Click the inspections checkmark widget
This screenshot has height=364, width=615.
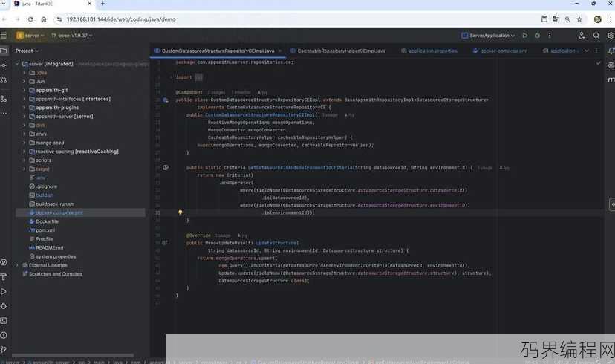pyautogui.click(x=599, y=62)
